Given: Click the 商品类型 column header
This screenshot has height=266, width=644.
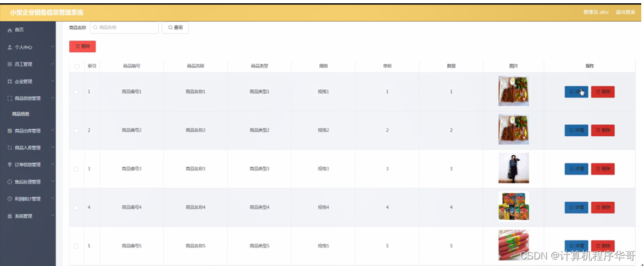Looking at the screenshot, I should (259, 66).
